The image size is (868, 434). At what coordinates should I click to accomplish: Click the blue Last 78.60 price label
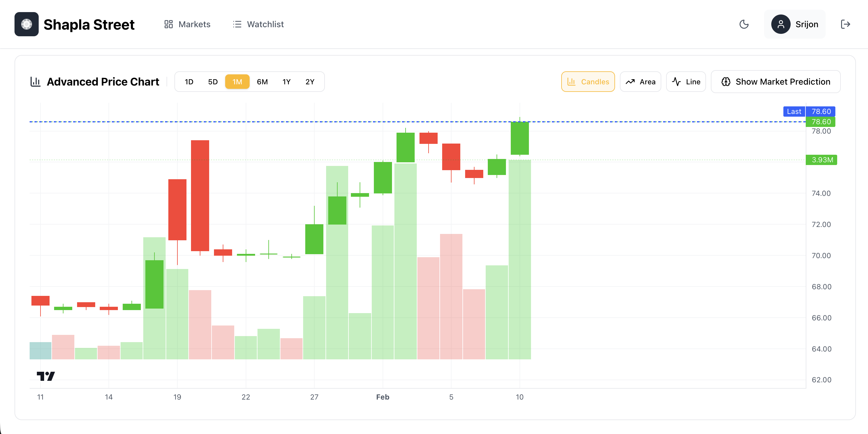[x=809, y=112]
